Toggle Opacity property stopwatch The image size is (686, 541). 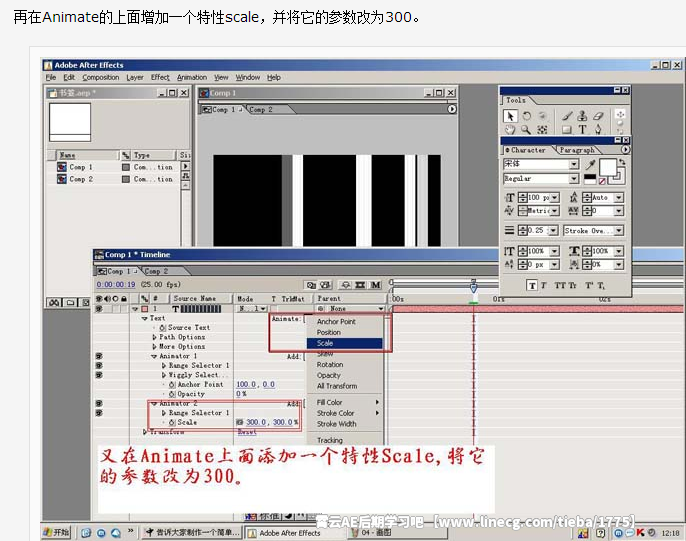tap(172, 394)
